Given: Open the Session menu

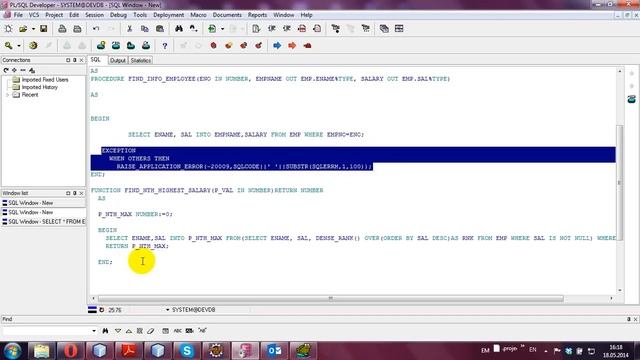Looking at the screenshot, I should [x=94, y=15].
